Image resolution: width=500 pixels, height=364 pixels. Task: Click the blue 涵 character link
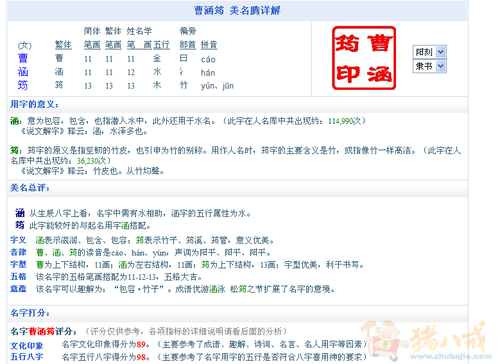[23, 72]
